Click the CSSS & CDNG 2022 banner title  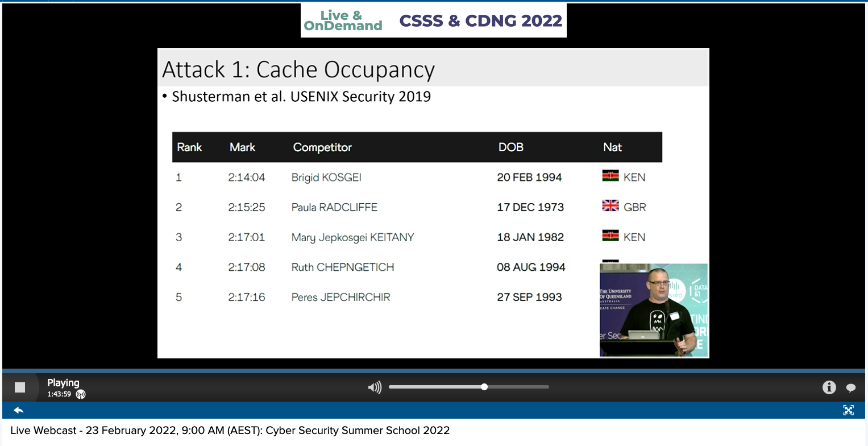tap(480, 21)
